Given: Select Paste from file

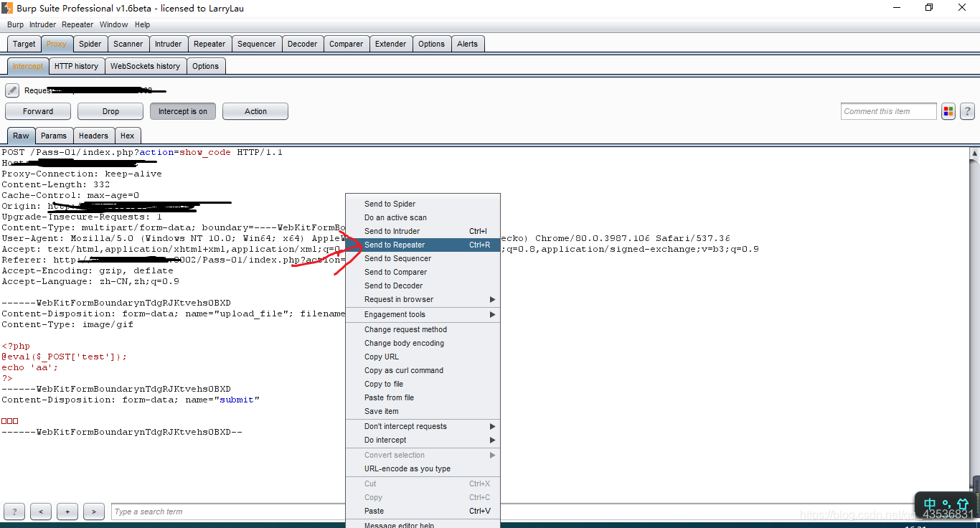Looking at the screenshot, I should click(x=423, y=397).
